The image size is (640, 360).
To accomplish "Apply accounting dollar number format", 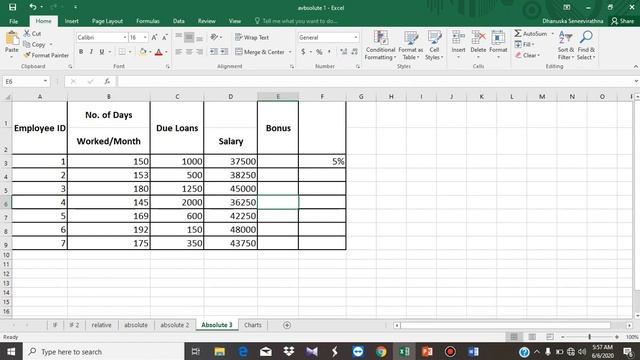I will click(x=303, y=52).
